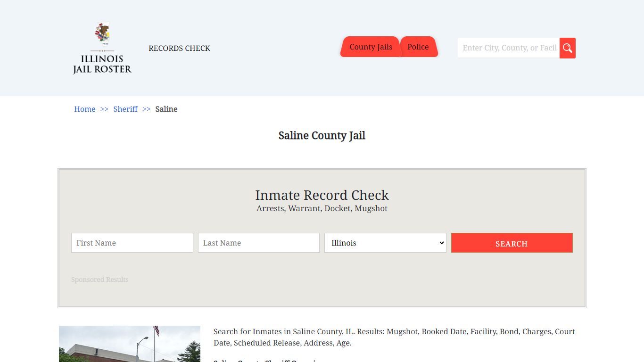Click the 'Arrests, Warrant, Docket, Mugshot' subtitle
The image size is (644, 362).
tap(322, 208)
